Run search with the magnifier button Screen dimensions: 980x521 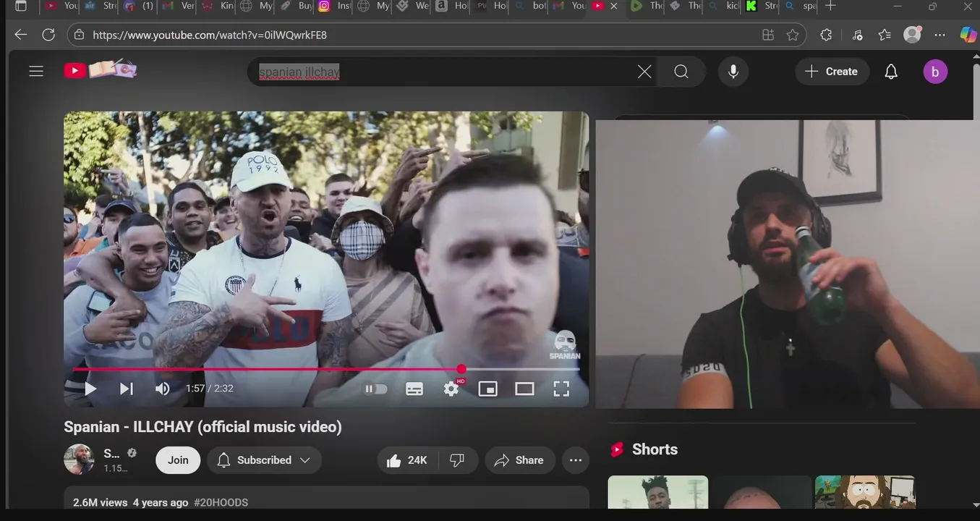tap(681, 71)
